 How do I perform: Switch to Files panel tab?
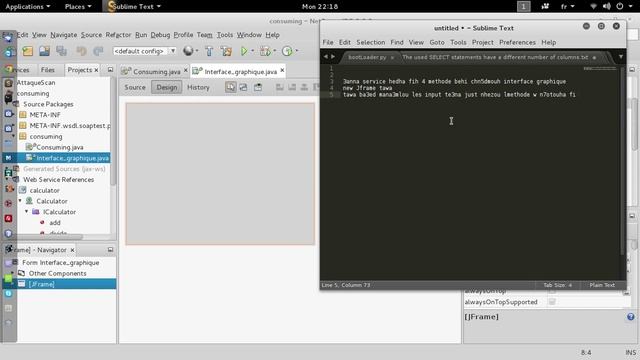48,70
